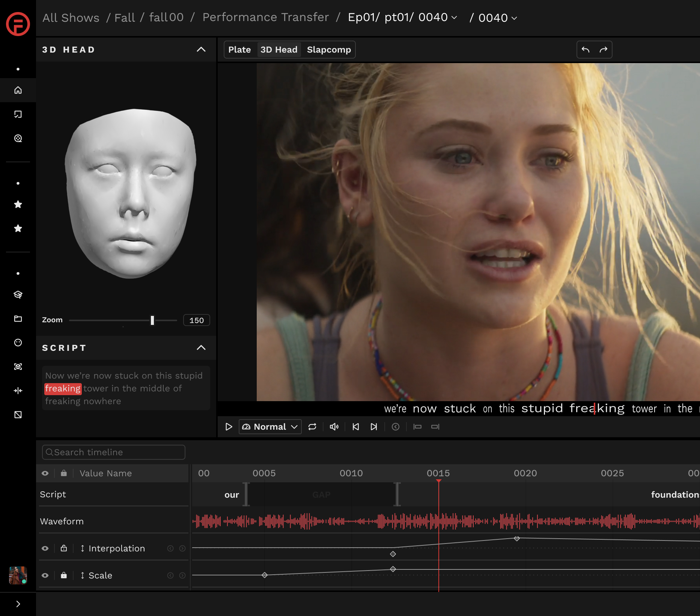Screen dimensions: 700x616
Task: Open the graduation cap training icon
Action: tap(18, 294)
